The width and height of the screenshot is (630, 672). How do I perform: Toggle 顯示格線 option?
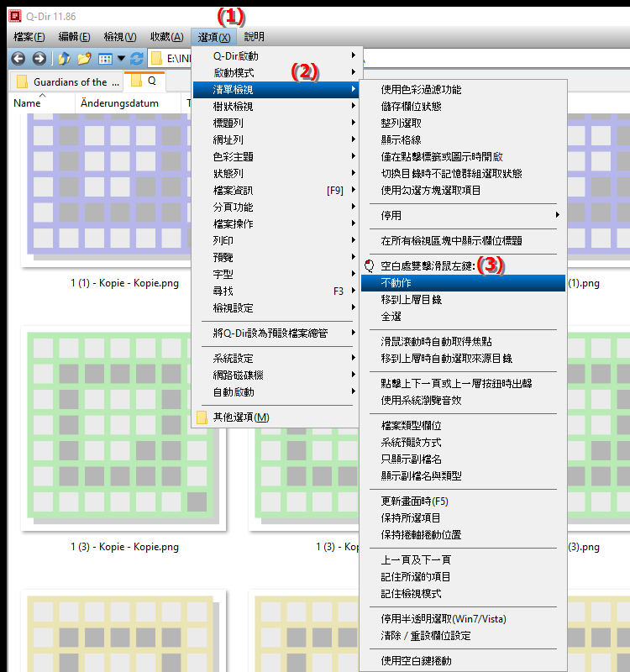click(464, 139)
